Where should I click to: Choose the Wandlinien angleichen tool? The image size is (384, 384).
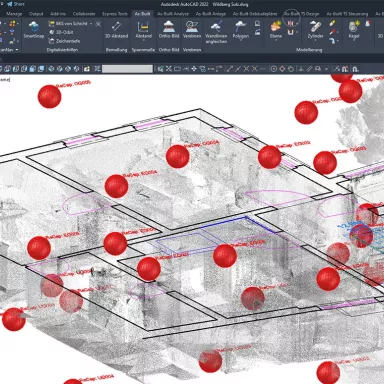pos(216,32)
